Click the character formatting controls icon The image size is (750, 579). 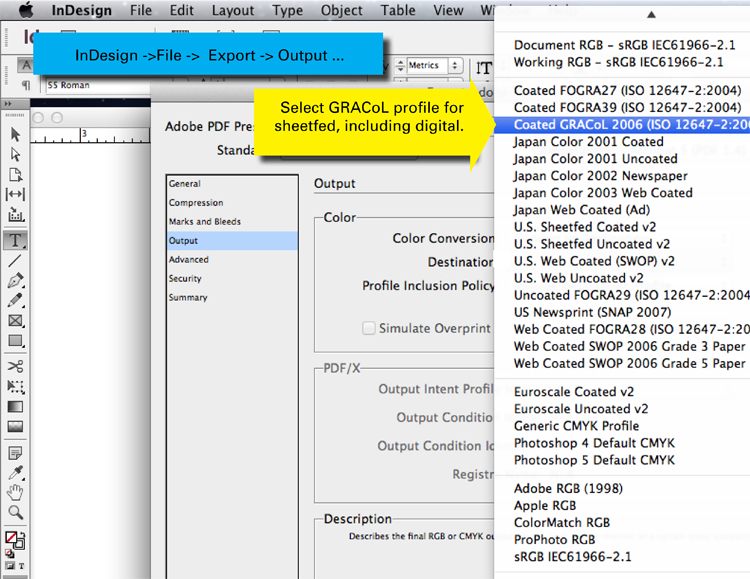click(x=26, y=65)
